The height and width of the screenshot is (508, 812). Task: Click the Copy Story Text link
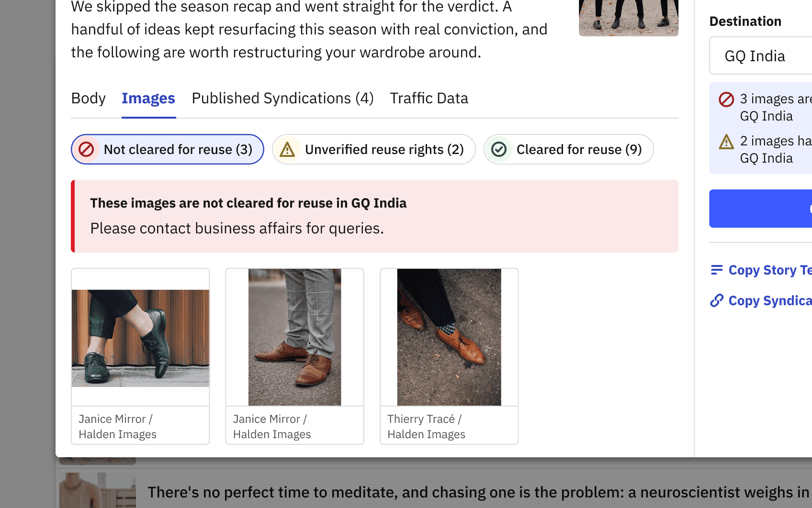tap(770, 270)
